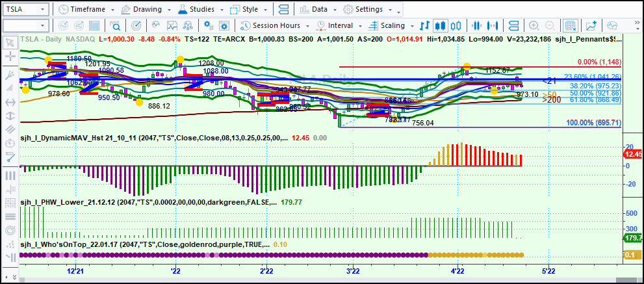Open the Studies menu
Image resolution: width=644 pixels, height=284 pixels.
pos(200,9)
